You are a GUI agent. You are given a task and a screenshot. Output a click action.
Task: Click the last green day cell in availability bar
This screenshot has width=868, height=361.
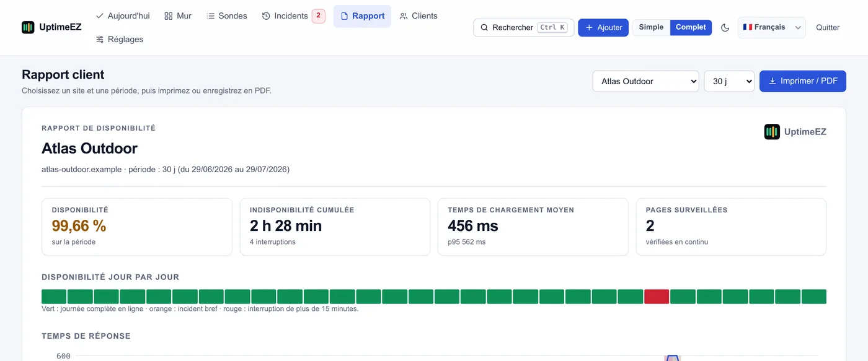[x=813, y=297]
